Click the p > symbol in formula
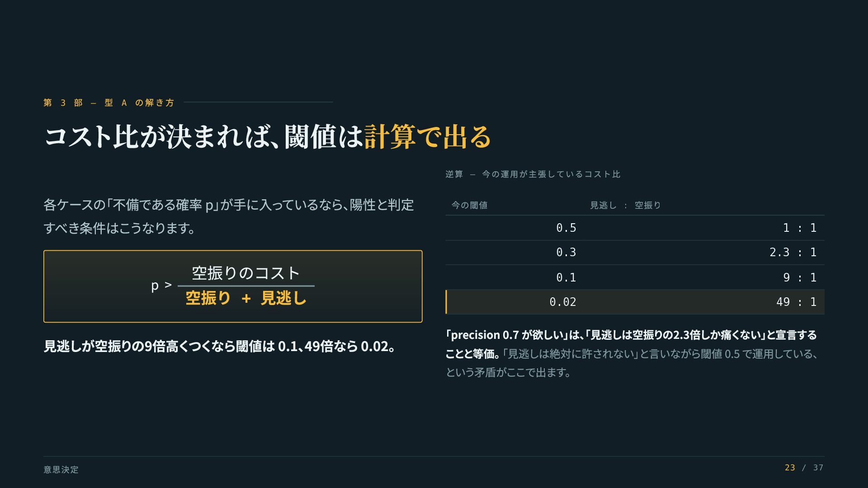This screenshot has width=868, height=488. [161, 285]
